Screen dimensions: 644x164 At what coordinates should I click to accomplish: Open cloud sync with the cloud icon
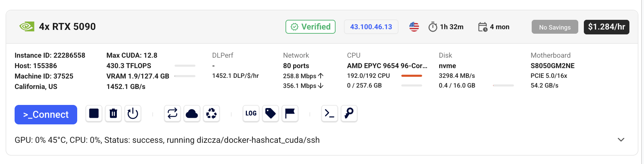[x=192, y=114]
